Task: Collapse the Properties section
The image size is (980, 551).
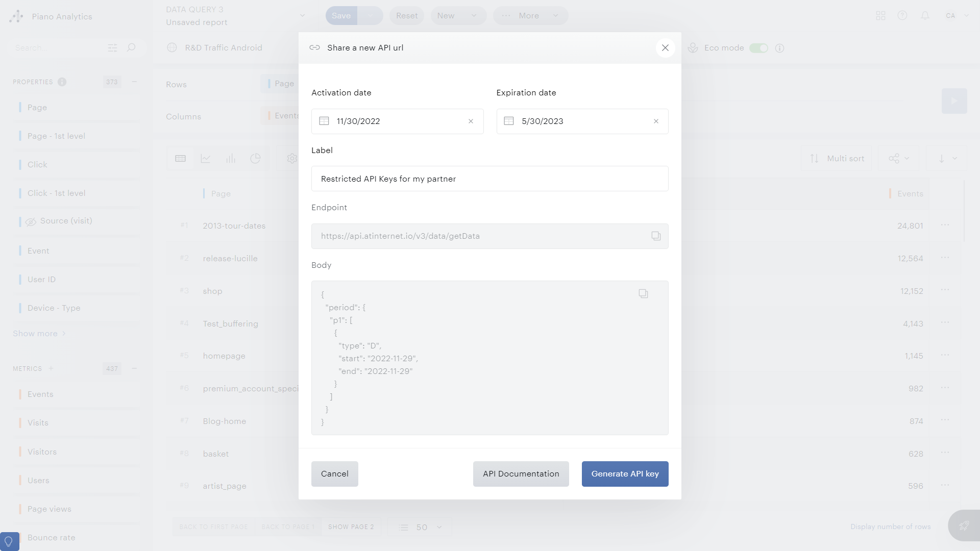Action: [x=134, y=82]
